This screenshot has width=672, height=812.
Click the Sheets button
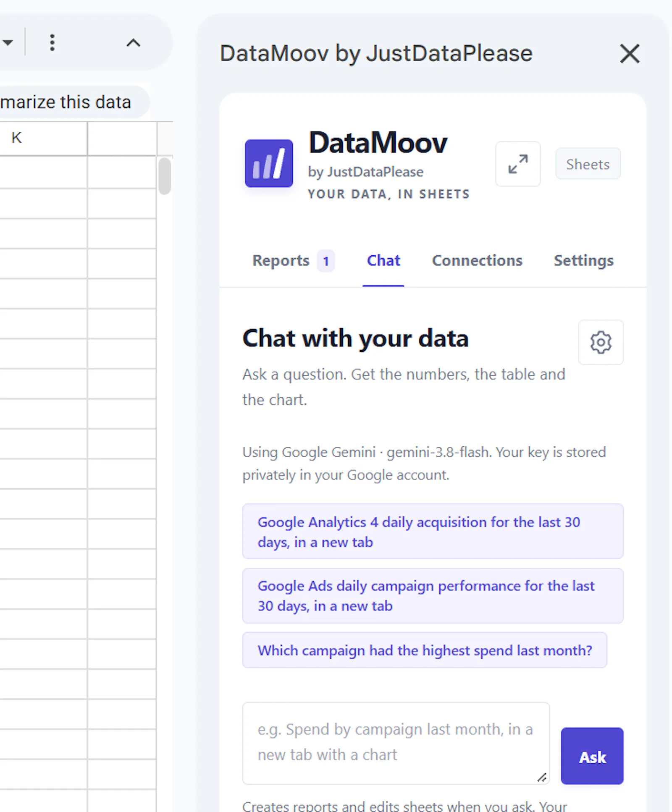click(x=588, y=164)
